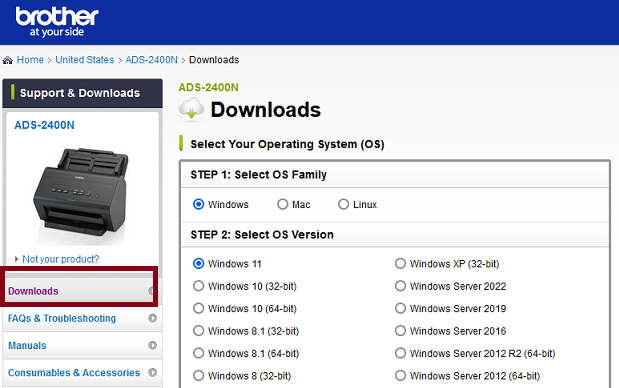
Task: Open ADS-2400N breadcrumb link
Action: [x=152, y=60]
